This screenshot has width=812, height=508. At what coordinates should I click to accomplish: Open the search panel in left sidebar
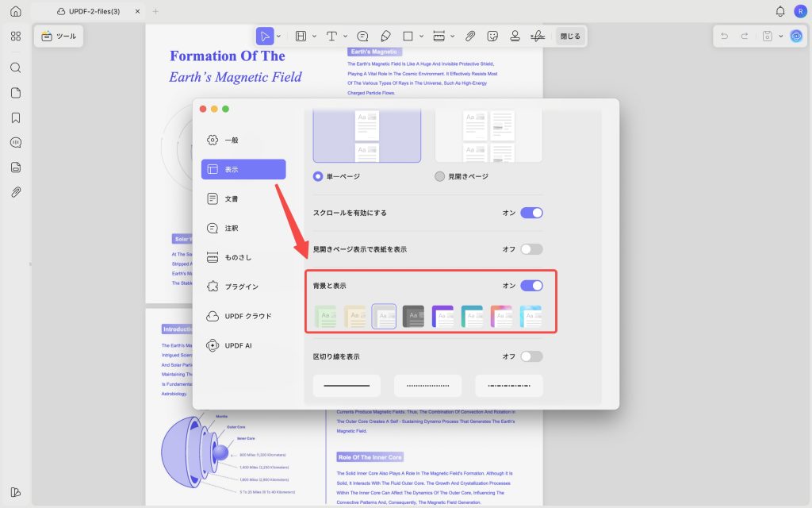coord(16,68)
